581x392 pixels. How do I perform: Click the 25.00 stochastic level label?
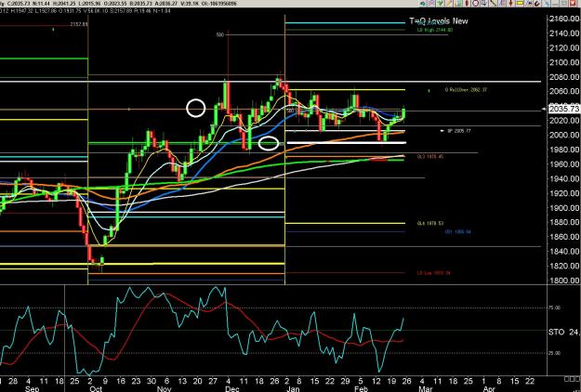(x=555, y=353)
